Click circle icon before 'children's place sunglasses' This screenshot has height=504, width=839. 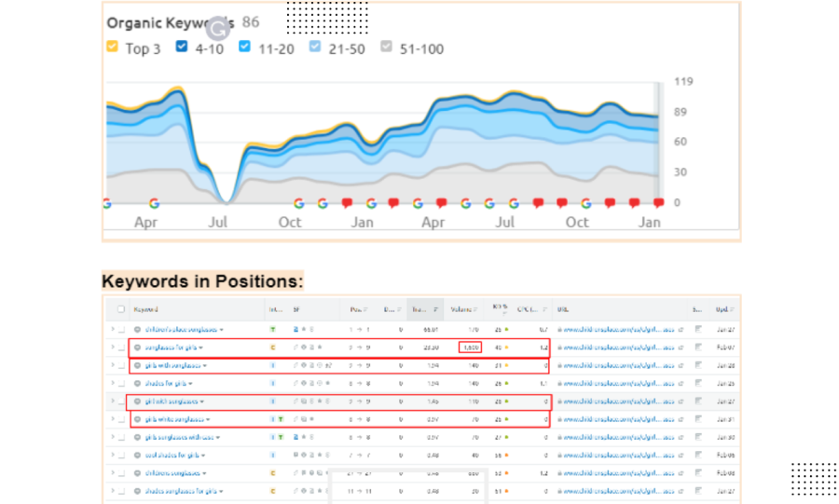tap(138, 330)
